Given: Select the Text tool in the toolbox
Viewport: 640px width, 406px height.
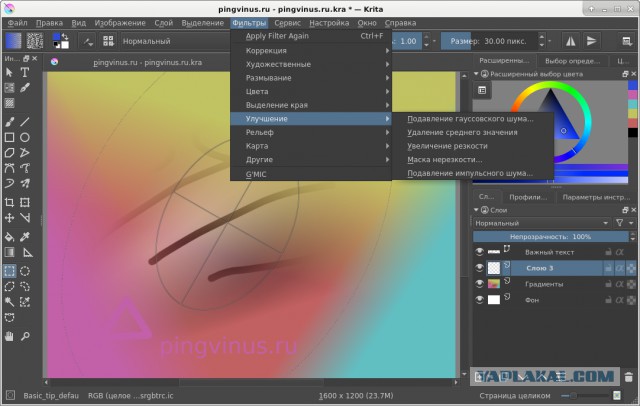Looking at the screenshot, I should pyautogui.click(x=25, y=72).
